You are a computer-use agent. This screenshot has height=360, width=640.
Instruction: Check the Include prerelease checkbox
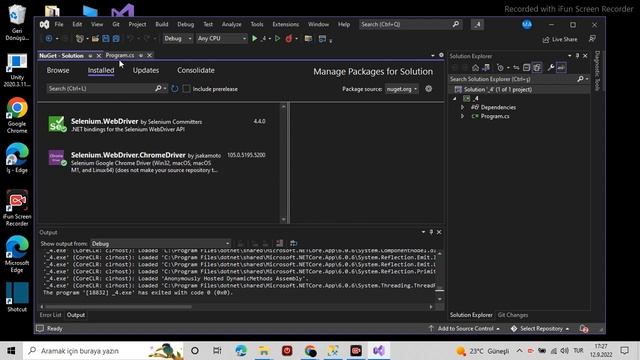pos(187,89)
